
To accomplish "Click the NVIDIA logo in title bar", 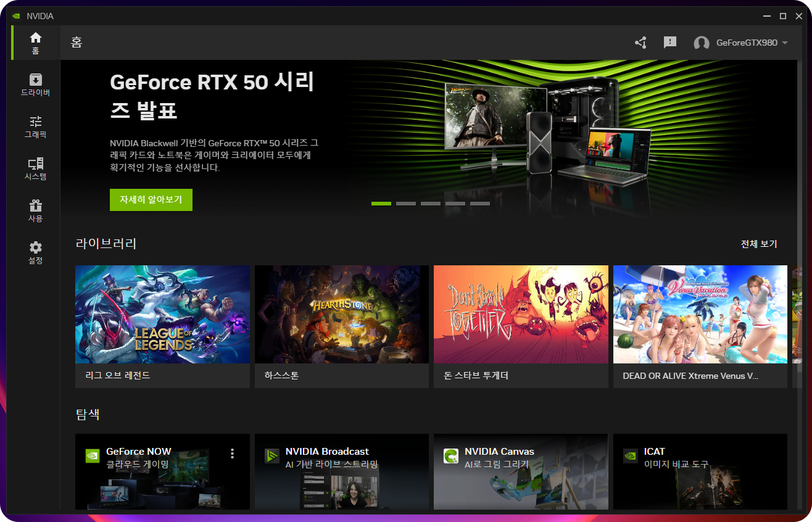I will 17,16.
